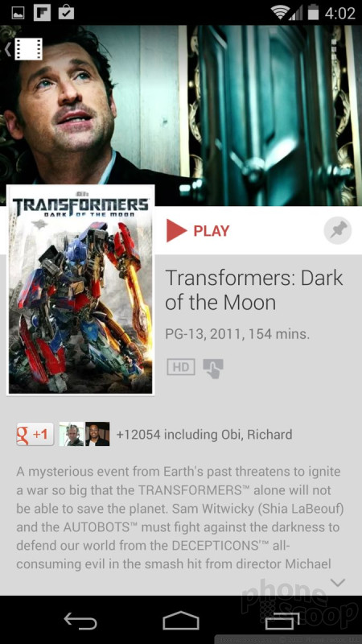Open the second +1 profile avatar
Image resolution: width=362 pixels, height=644 pixels.
click(97, 434)
